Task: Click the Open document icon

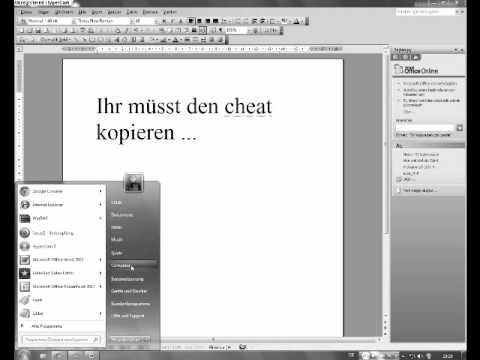Action: [x=30, y=31]
